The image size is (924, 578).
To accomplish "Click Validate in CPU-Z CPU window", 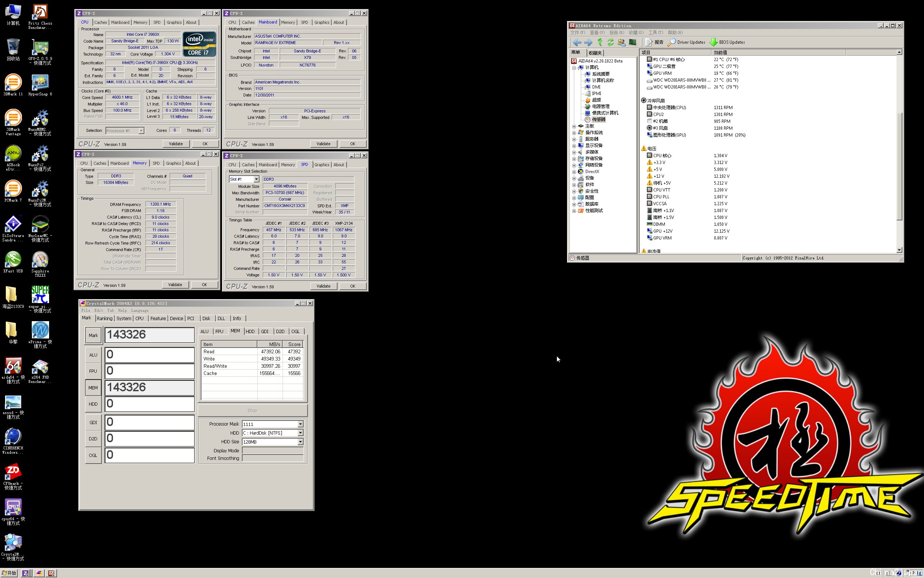I will 176,144.
